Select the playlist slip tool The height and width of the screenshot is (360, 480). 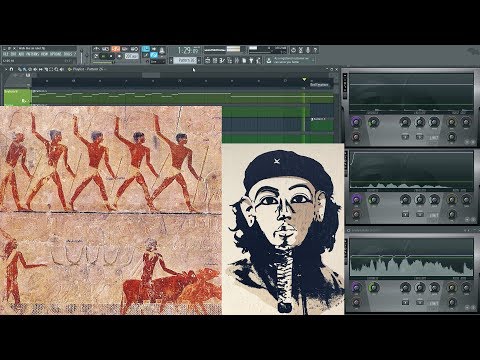tap(40, 69)
